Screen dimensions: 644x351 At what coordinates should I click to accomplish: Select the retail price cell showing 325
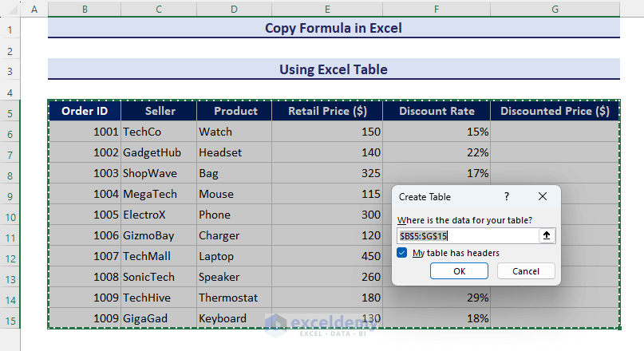coord(327,173)
